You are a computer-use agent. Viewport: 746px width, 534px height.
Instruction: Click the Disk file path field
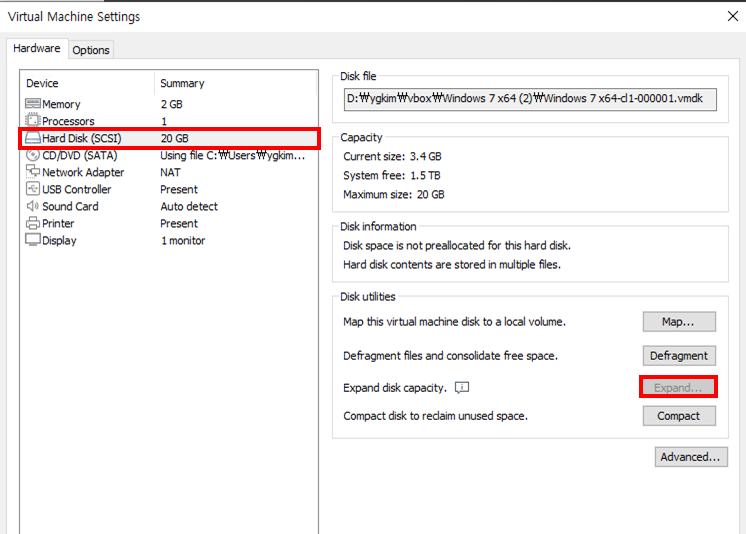530,99
